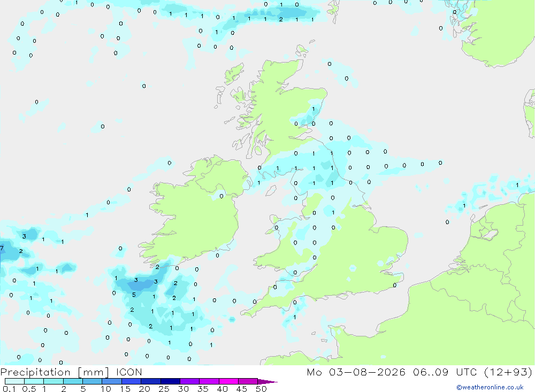Select the 45–50 mm legend swatch

(248, 381)
